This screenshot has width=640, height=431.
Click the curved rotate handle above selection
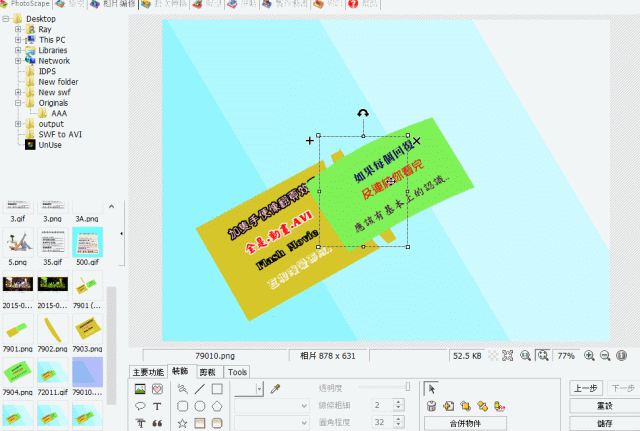363,113
